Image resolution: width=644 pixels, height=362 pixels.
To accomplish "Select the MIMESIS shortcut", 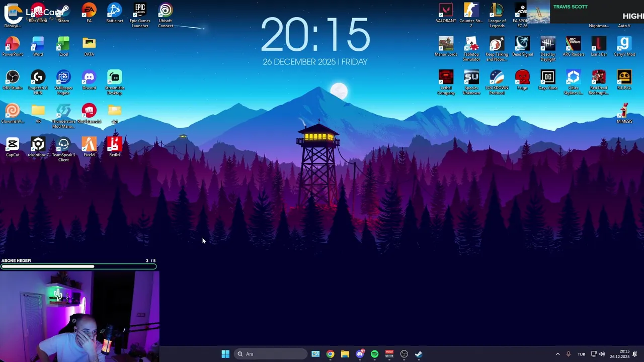I will [x=624, y=114].
